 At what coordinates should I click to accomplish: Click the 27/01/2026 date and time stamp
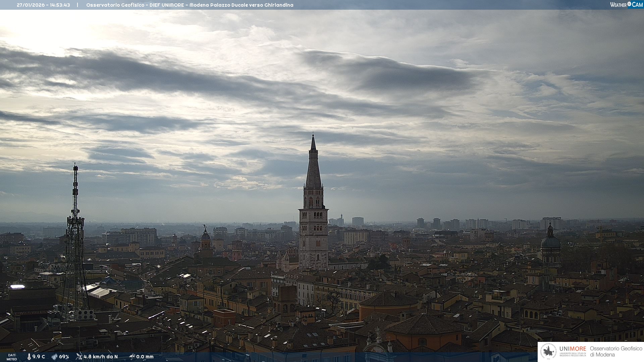[x=43, y=5]
